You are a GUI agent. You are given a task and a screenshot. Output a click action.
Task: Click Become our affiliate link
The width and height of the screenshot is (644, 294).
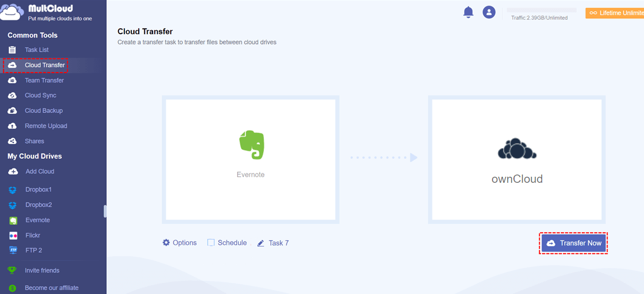[52, 288]
